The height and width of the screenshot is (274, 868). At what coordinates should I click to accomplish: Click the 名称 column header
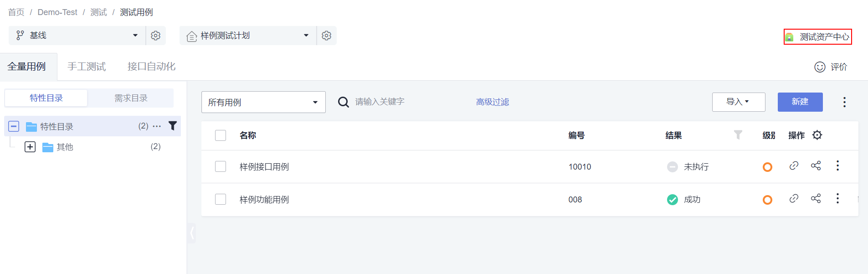[248, 135]
